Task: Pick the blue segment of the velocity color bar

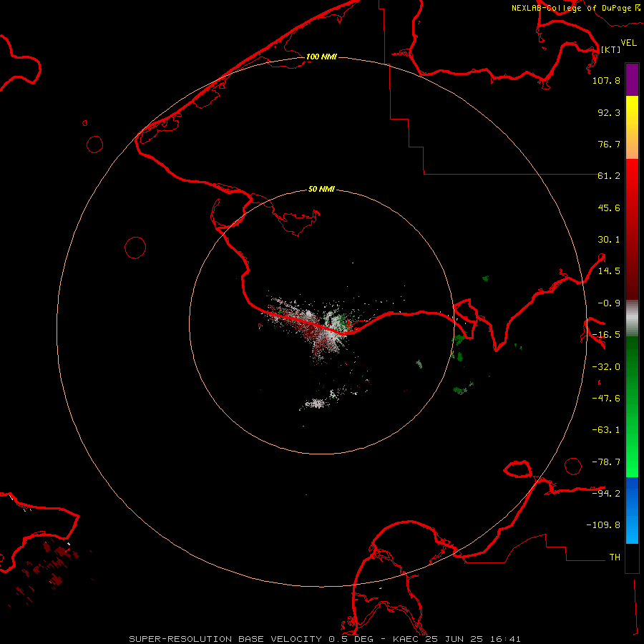Action: 632,510
